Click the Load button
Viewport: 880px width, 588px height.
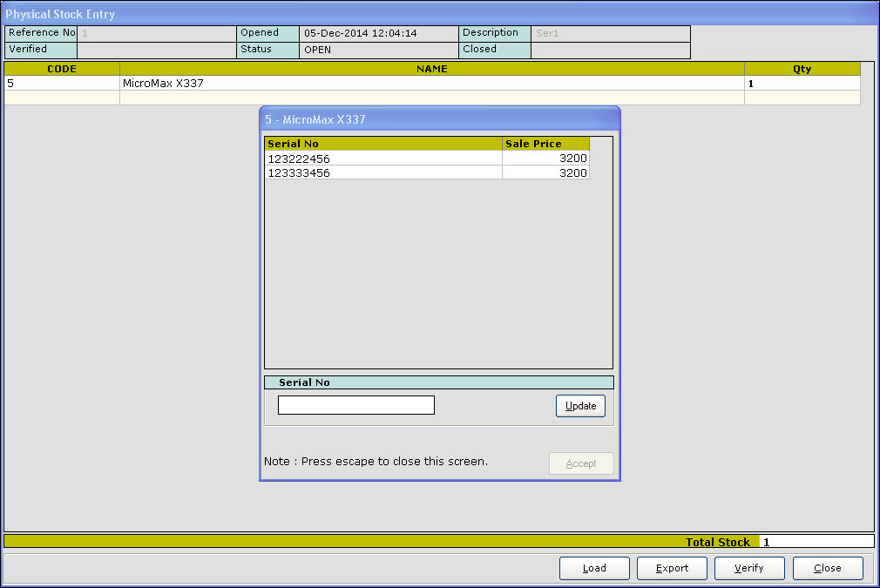pos(594,568)
